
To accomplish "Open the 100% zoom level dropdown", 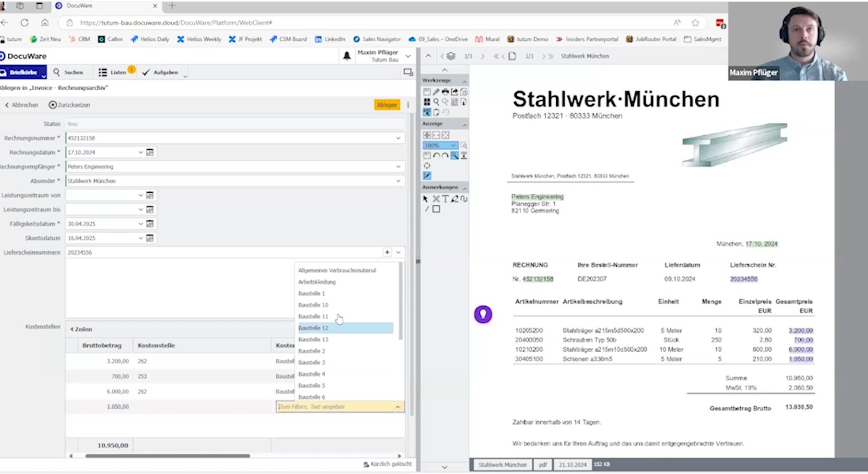I will [x=453, y=145].
